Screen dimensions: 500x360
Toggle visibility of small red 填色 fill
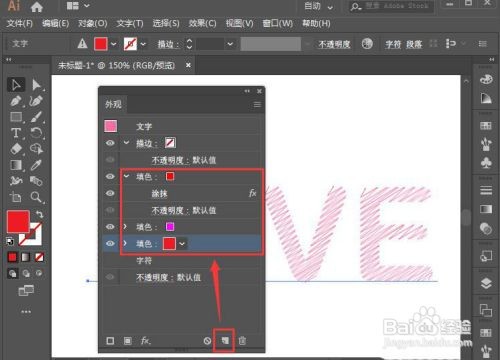pos(110,176)
